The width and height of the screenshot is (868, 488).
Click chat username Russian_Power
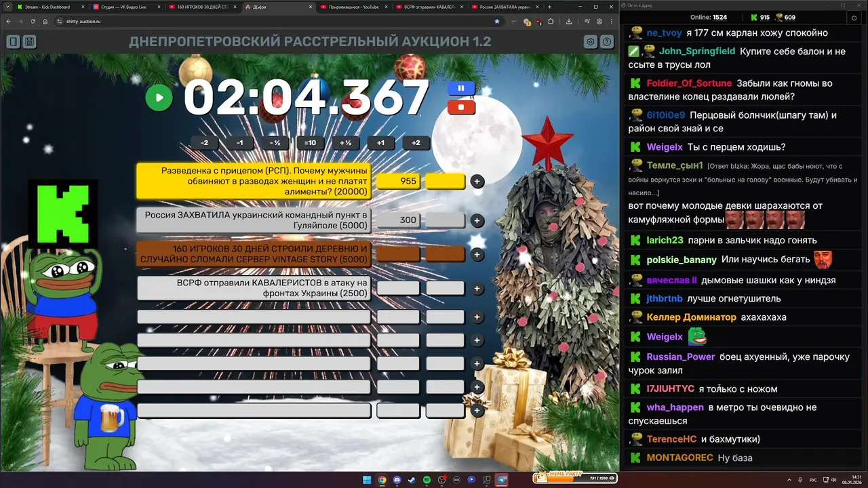pos(680,357)
